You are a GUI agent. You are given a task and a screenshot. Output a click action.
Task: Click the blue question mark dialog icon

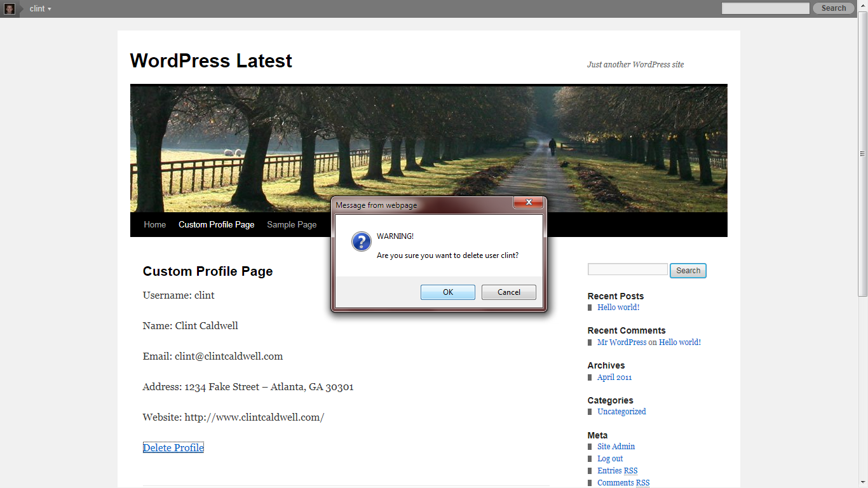coord(361,241)
